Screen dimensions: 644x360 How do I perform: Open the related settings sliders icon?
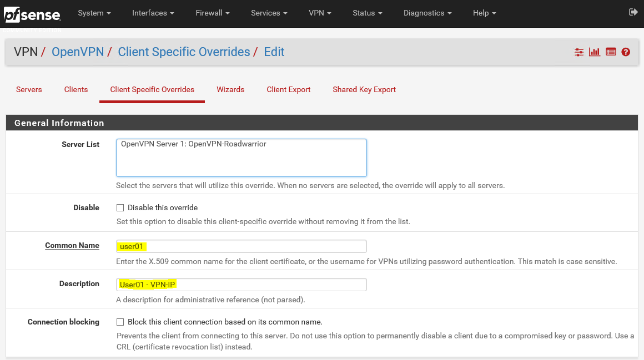point(579,52)
